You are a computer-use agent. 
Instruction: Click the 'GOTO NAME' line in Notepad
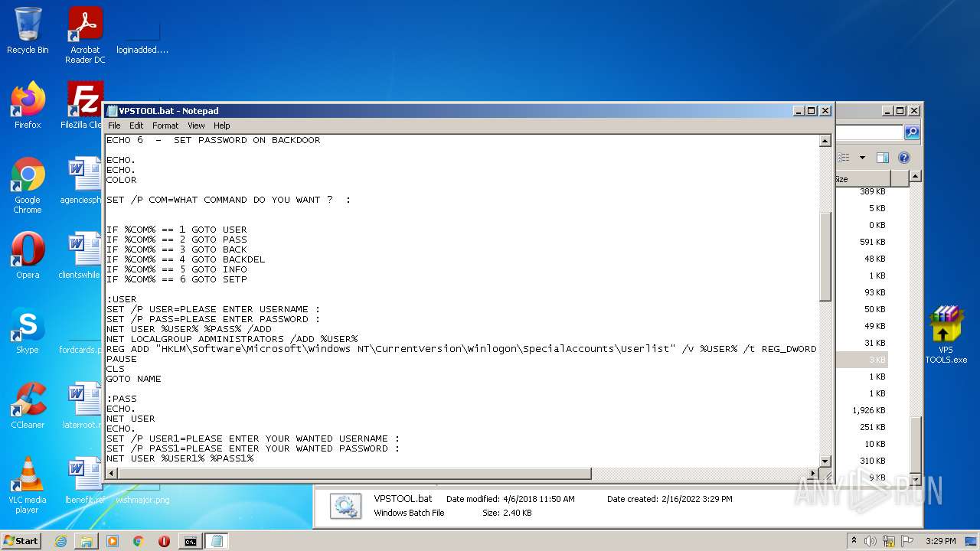(134, 379)
